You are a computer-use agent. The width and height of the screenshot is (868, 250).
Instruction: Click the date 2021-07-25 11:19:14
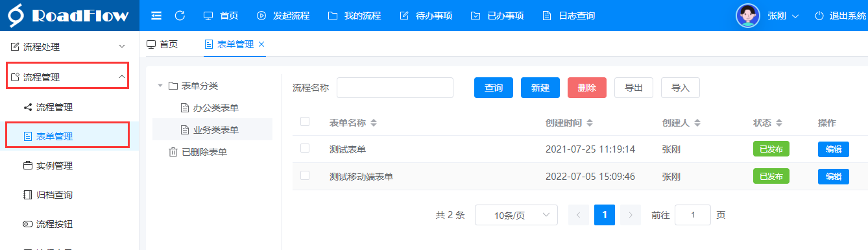(x=590, y=149)
